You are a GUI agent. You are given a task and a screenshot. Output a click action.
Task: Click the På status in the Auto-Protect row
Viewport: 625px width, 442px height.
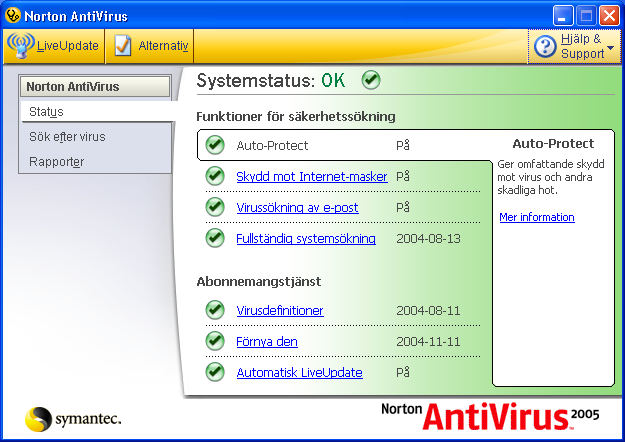[x=403, y=145]
